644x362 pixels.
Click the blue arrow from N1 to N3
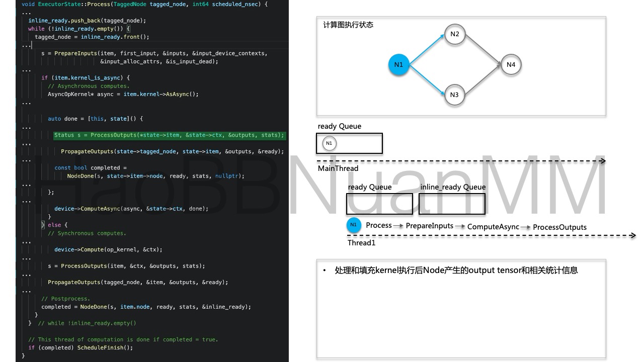coord(427,80)
